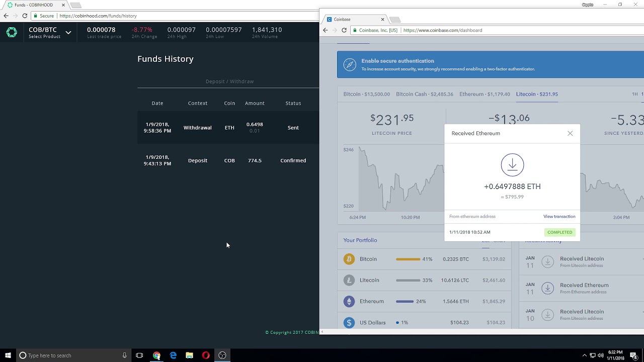Open Microsoft Edge from the taskbar
Viewport: 644px width, 362px height.
tap(173, 355)
